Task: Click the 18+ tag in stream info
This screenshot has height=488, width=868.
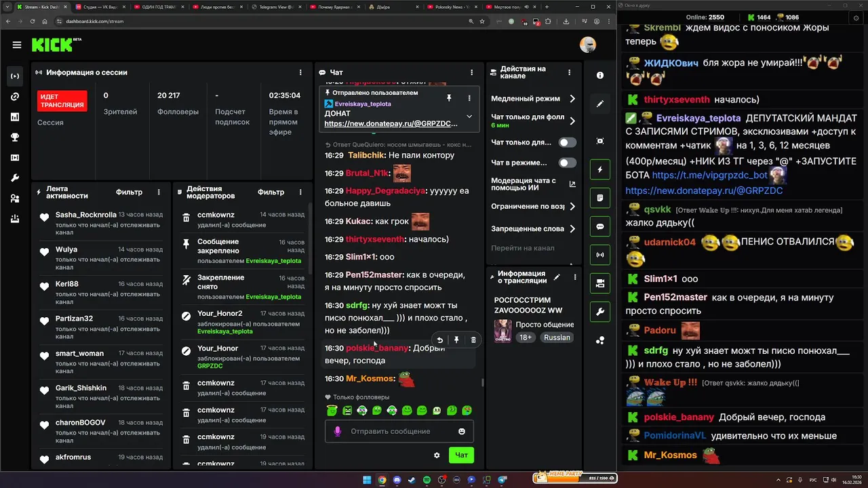Action: click(x=526, y=338)
